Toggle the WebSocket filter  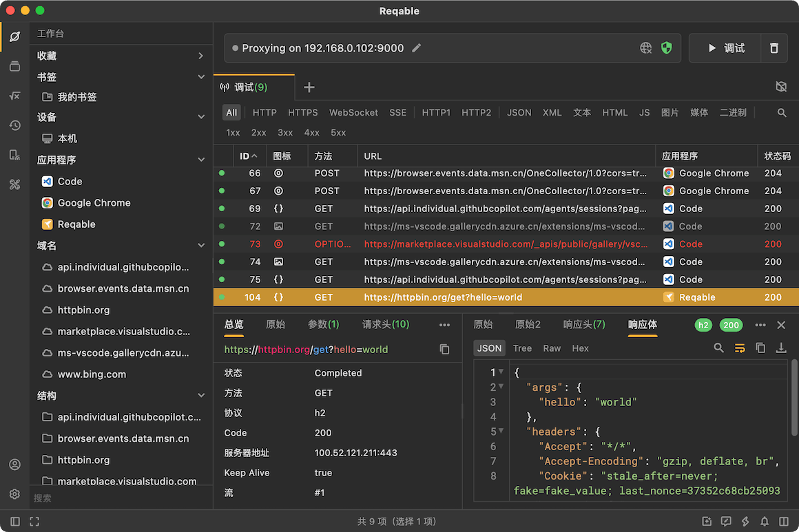[353, 112]
